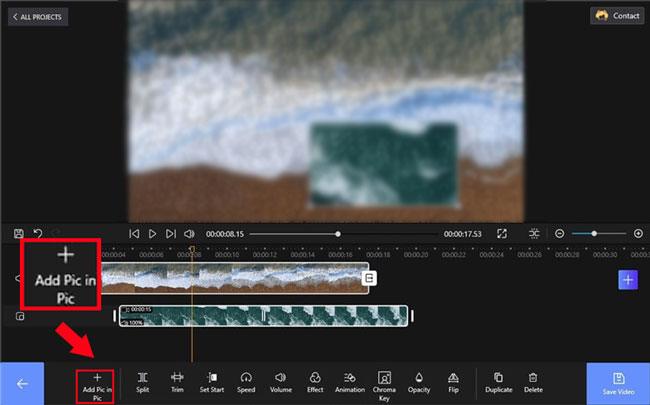Viewport: 650px width, 405px height.
Task: Save the project with the floppy disk icon
Action: [x=19, y=233]
